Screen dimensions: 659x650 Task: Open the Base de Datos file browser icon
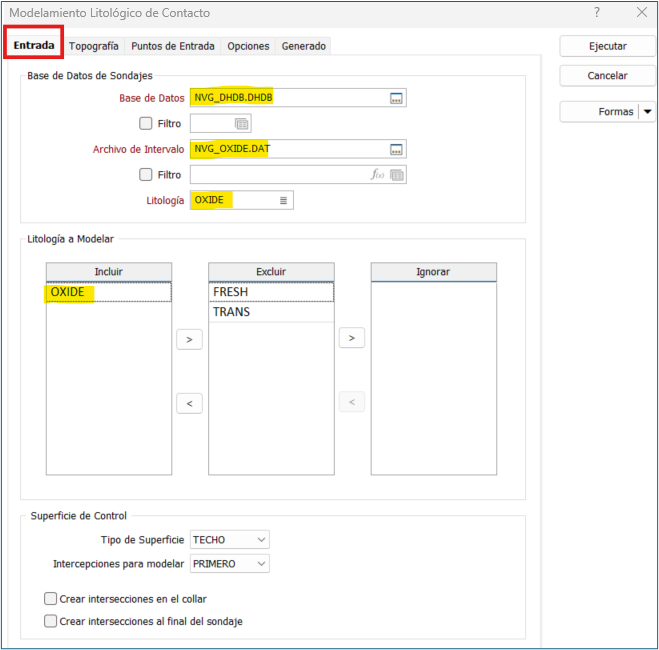click(396, 98)
